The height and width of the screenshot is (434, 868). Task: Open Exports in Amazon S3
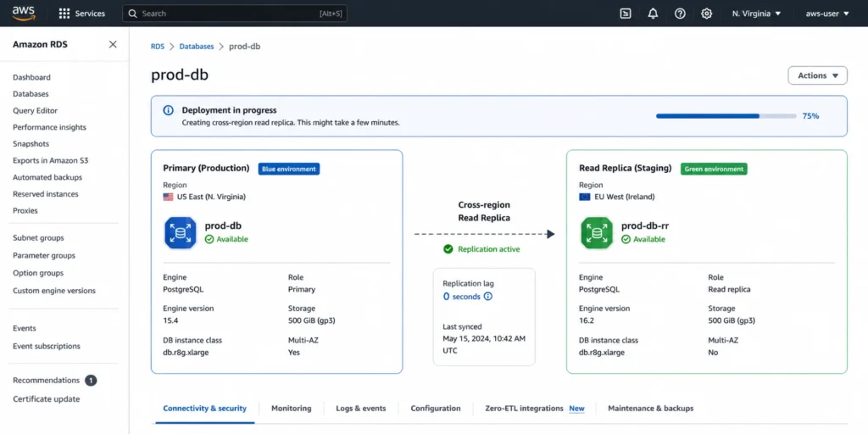point(50,160)
